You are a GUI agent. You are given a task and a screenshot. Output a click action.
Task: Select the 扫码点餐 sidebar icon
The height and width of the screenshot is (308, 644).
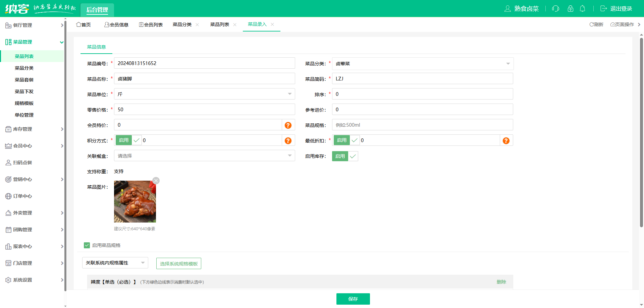pos(8,163)
